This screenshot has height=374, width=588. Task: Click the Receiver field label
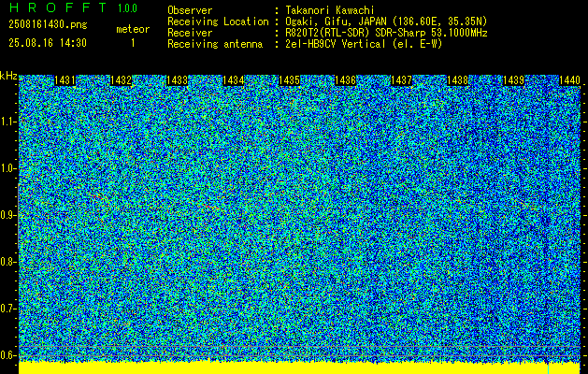click(x=190, y=33)
